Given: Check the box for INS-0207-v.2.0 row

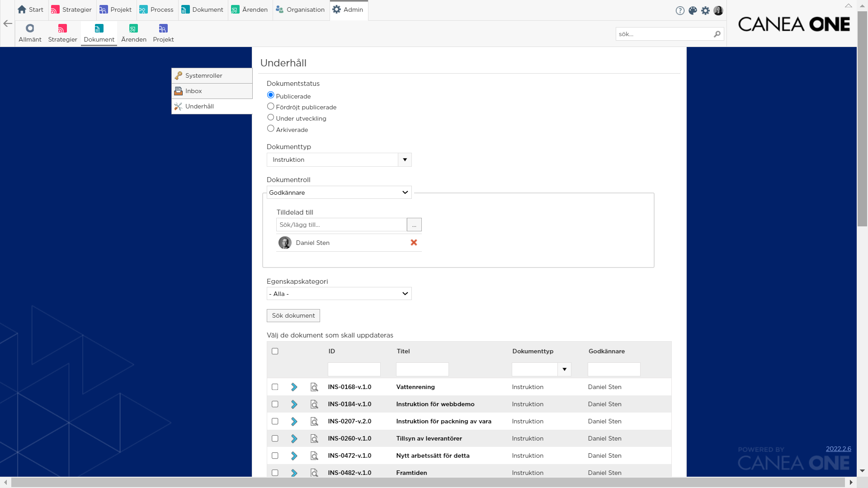Looking at the screenshot, I should pos(275,421).
